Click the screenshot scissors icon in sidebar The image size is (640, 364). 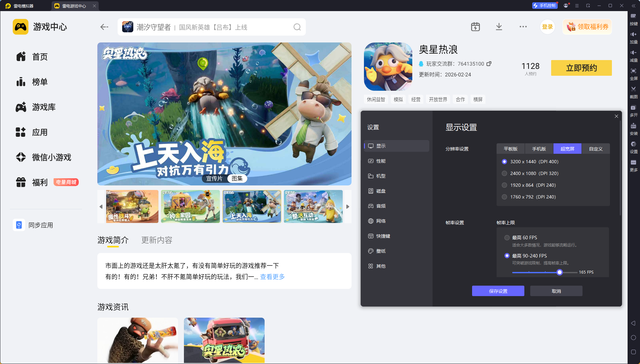pos(633,89)
